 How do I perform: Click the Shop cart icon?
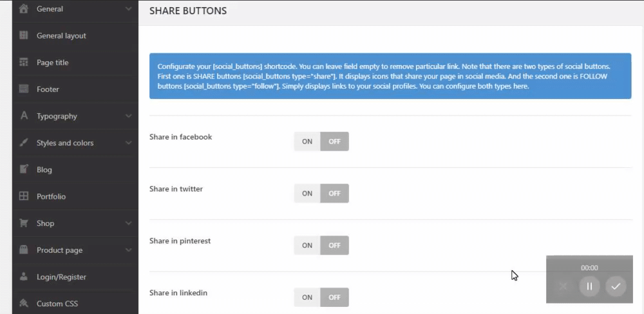coord(24,223)
